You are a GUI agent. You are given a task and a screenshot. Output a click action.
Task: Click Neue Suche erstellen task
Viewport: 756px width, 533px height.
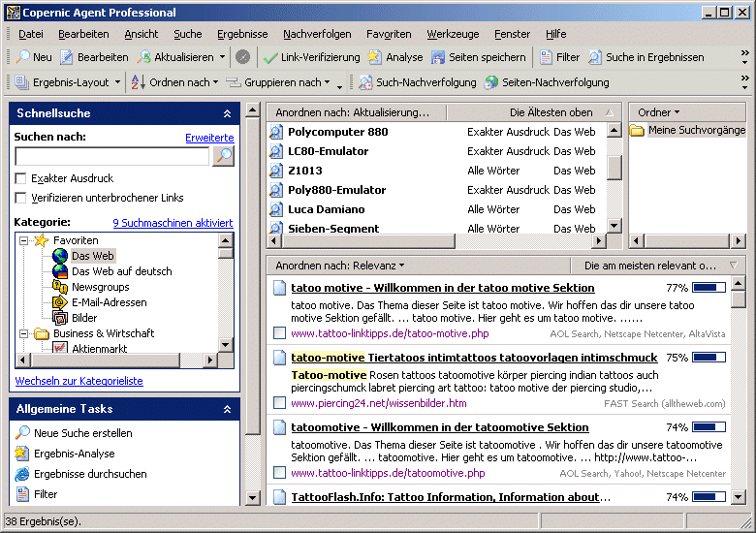click(x=83, y=433)
